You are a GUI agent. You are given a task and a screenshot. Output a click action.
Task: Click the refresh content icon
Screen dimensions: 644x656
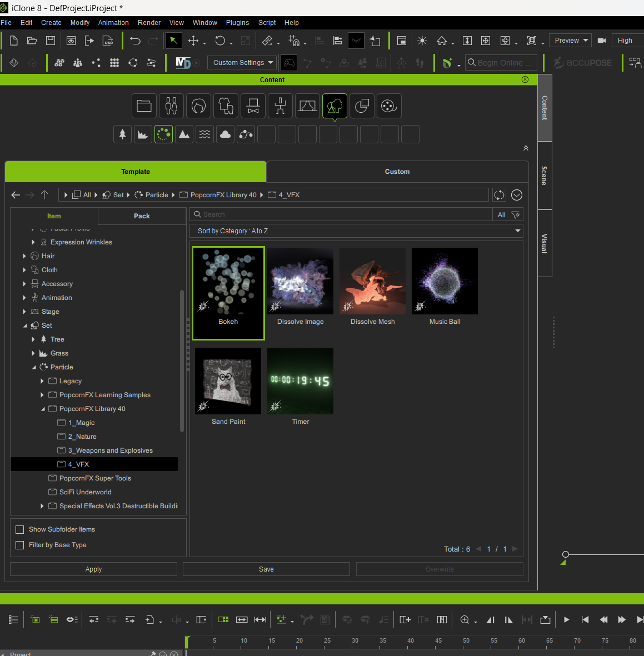[x=499, y=195]
